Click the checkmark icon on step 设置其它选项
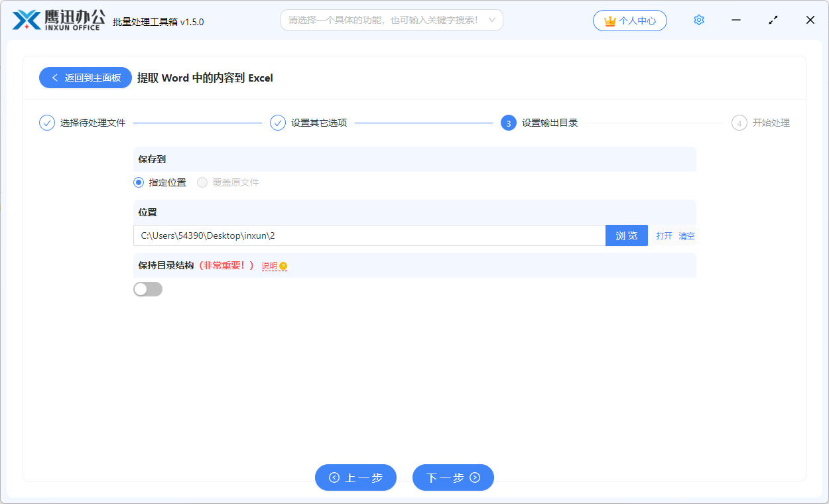The height and width of the screenshot is (504, 829). click(x=278, y=123)
